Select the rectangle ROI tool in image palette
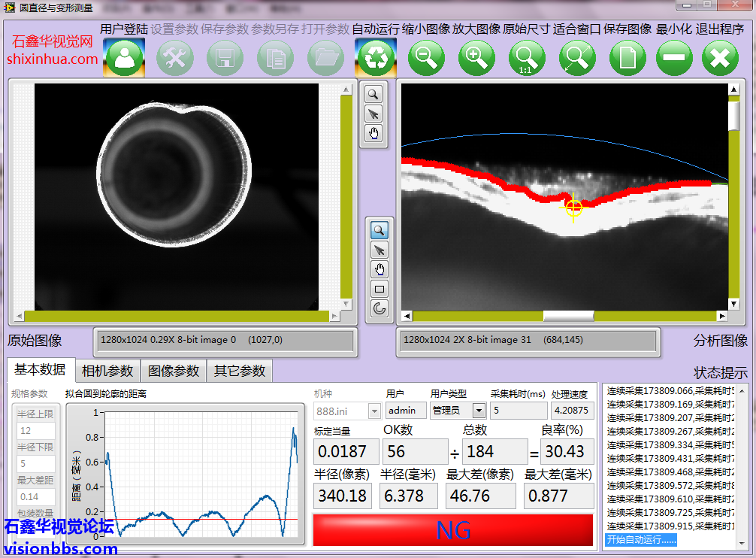Image resolution: width=756 pixels, height=558 pixels. coord(380,289)
